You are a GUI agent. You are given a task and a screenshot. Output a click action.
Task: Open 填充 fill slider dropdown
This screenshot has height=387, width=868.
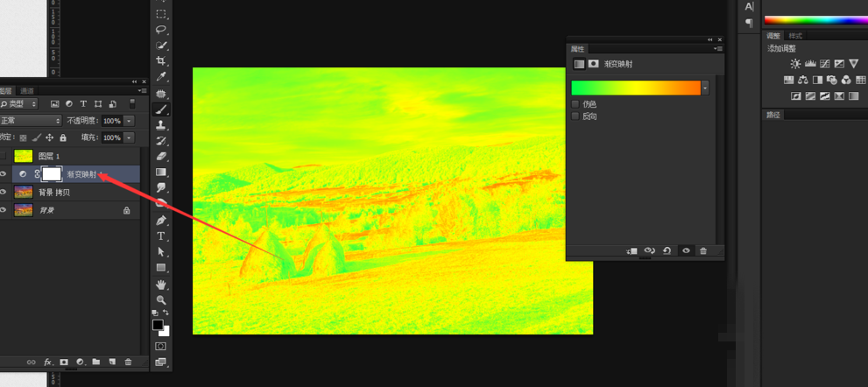tap(129, 137)
